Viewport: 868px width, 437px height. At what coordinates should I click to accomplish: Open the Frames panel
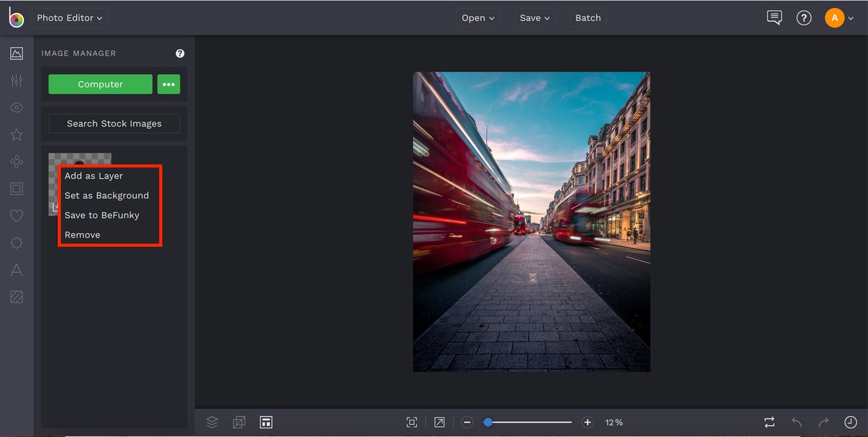pyautogui.click(x=16, y=188)
